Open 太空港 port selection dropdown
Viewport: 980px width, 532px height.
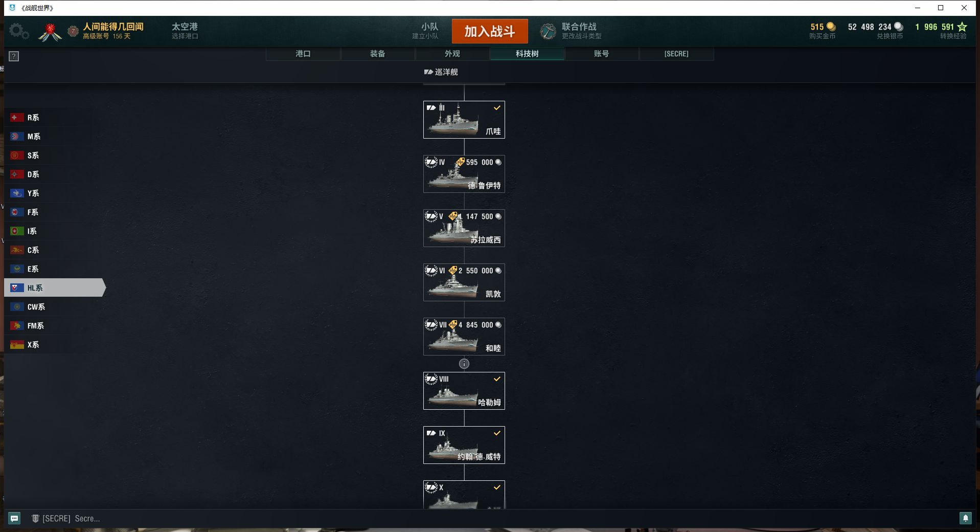(x=185, y=31)
